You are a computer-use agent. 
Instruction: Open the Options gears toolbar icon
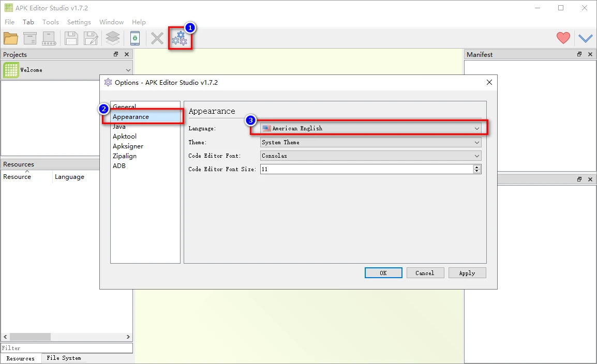(x=180, y=38)
